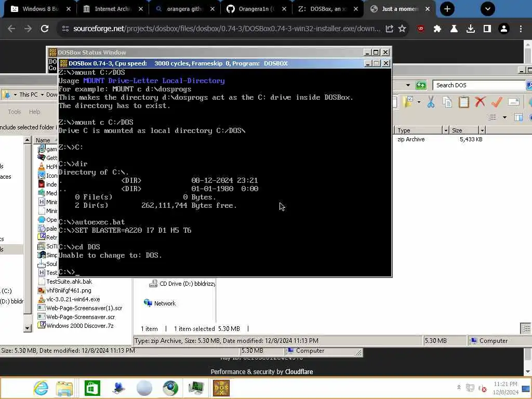Viewport: 532px width, 399px height.
Task: Click the Chrome reload button
Action: click(45, 29)
